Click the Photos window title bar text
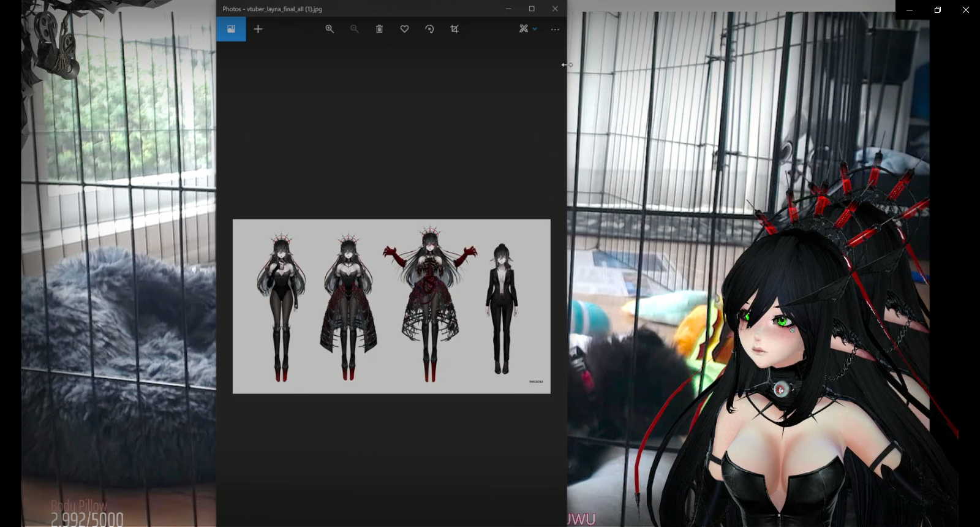 (x=272, y=9)
